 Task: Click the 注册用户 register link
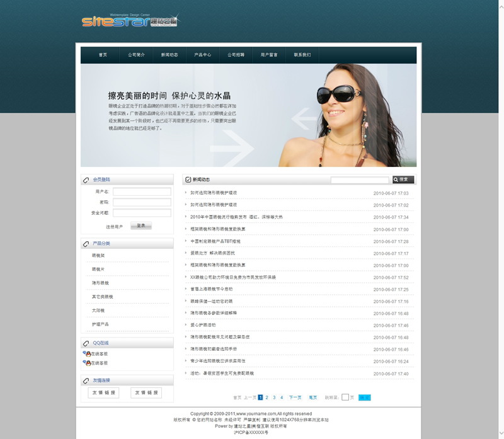point(114,226)
